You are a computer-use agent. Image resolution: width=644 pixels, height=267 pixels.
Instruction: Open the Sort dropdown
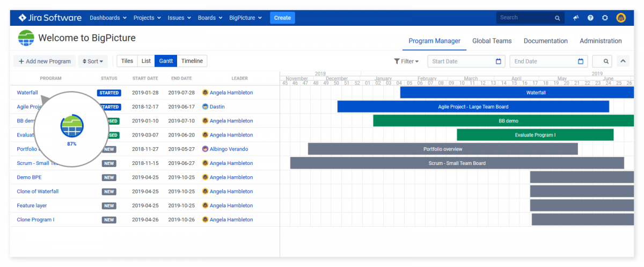93,61
